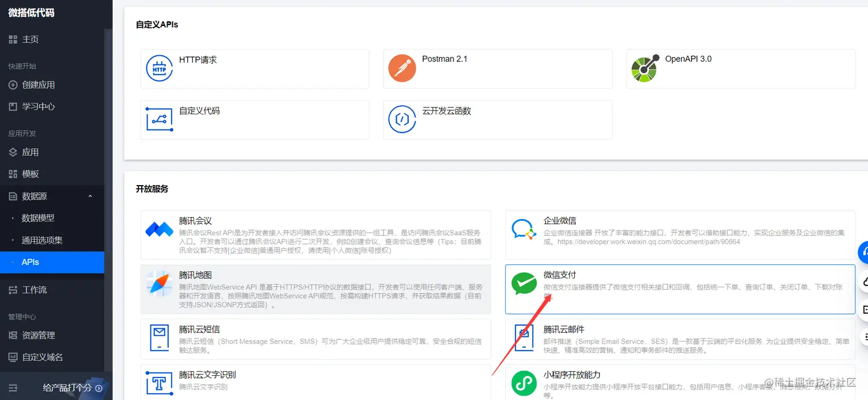Click the 云开发云函数 hexagon icon
This screenshot has height=400, width=868.
402,120
